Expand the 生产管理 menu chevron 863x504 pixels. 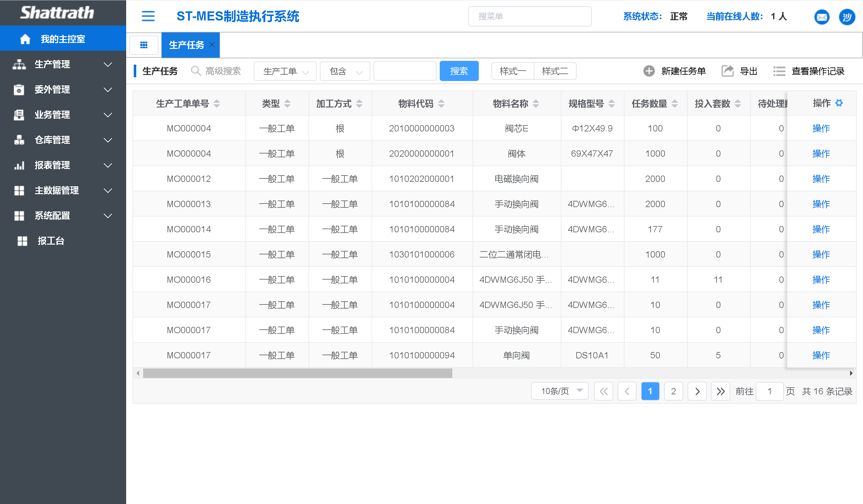(108, 64)
